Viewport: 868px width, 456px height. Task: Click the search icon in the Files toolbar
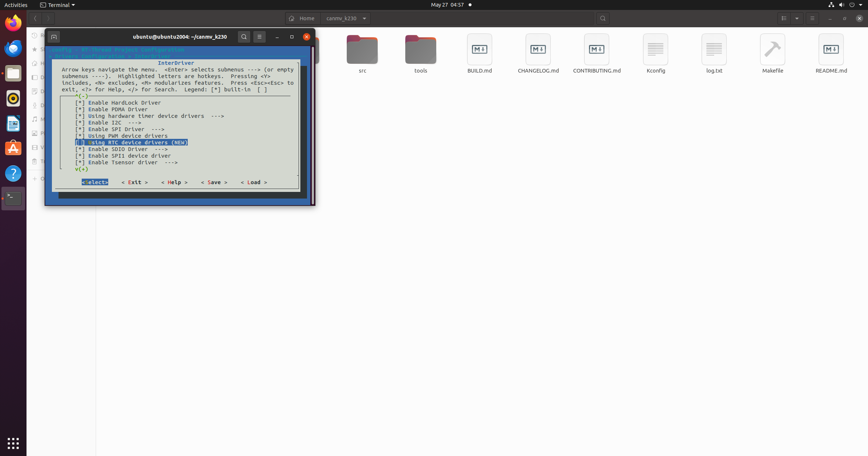pos(603,18)
